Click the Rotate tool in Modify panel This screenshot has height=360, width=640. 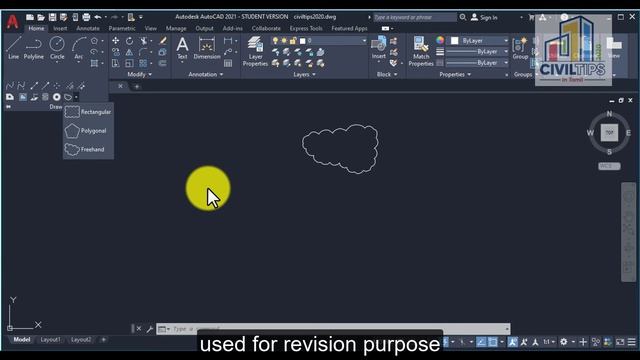coord(129,41)
